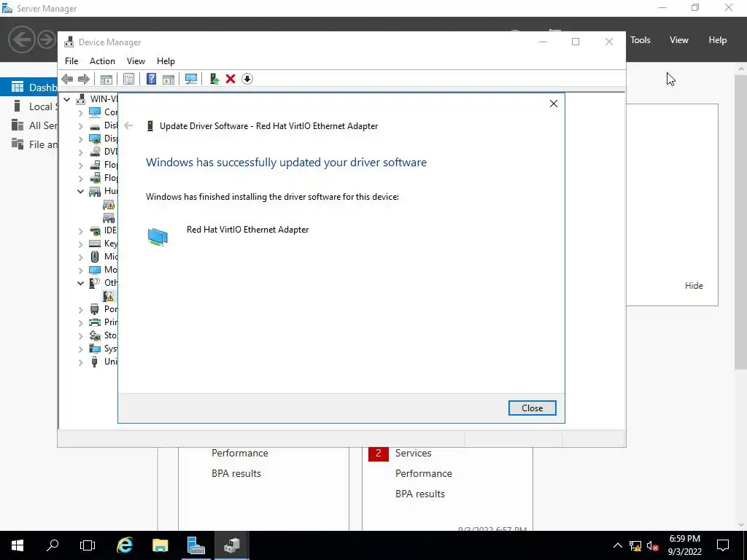Viewport: 747px width, 560px height.
Task: Click Server Manager back navigation arrow
Action: (21, 39)
